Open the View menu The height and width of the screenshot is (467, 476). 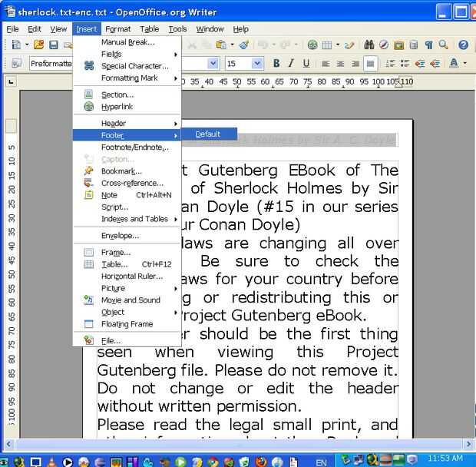(x=58, y=29)
